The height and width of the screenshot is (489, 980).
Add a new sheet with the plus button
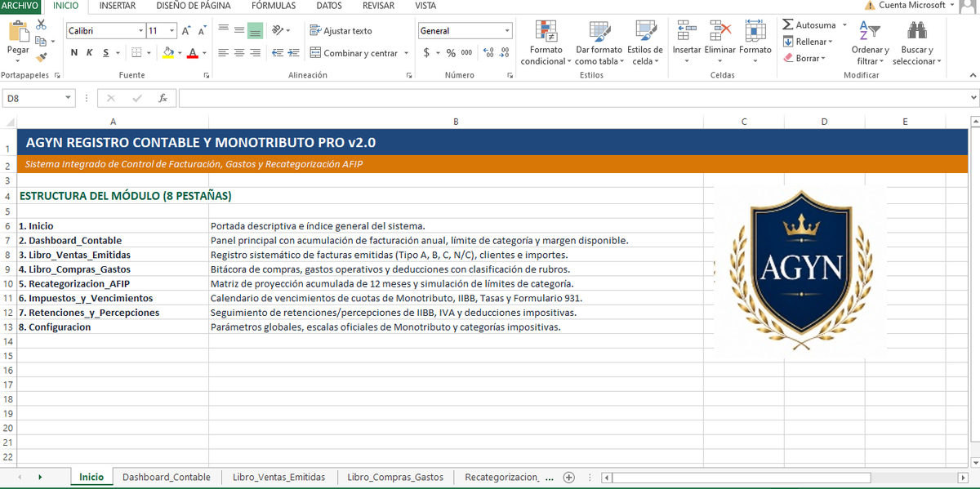[569, 477]
